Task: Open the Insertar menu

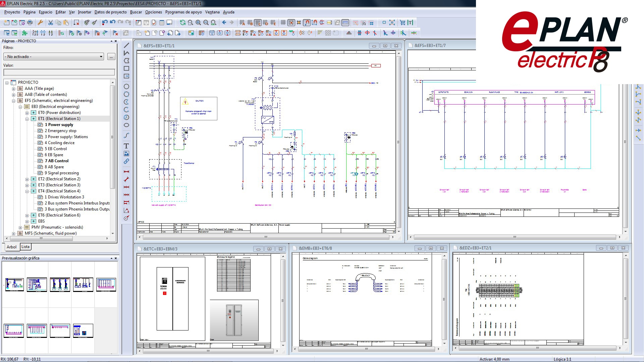Action: tap(84, 12)
